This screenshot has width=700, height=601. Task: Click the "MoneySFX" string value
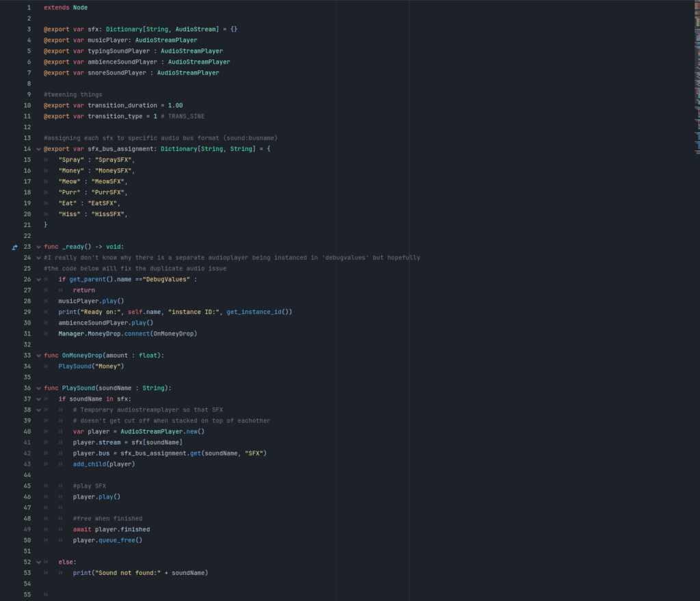[113, 170]
